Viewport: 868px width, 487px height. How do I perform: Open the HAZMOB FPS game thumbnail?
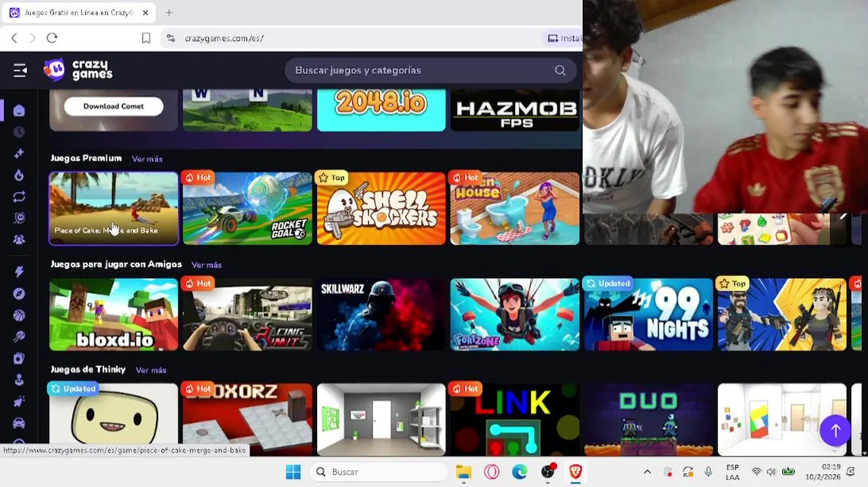click(x=515, y=110)
